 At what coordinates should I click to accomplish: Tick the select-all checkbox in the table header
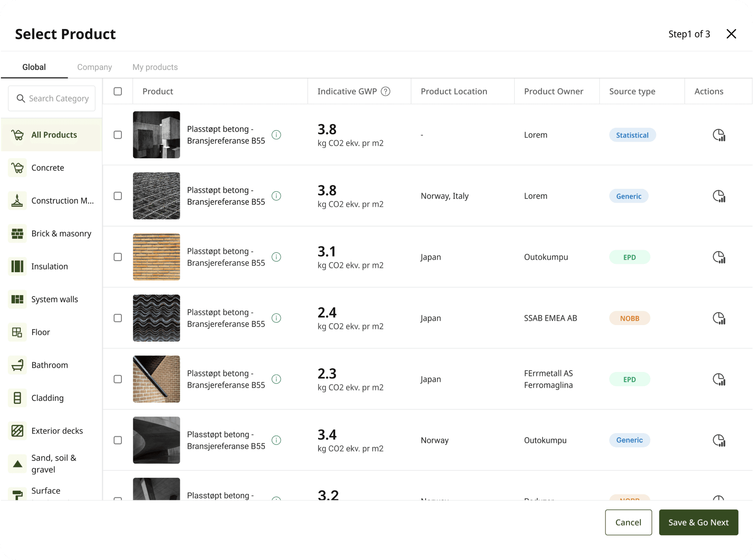118,91
